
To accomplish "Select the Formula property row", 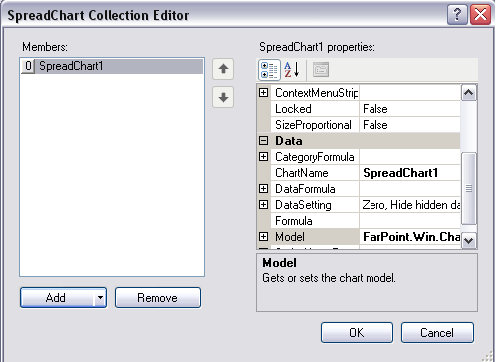I will point(365,221).
